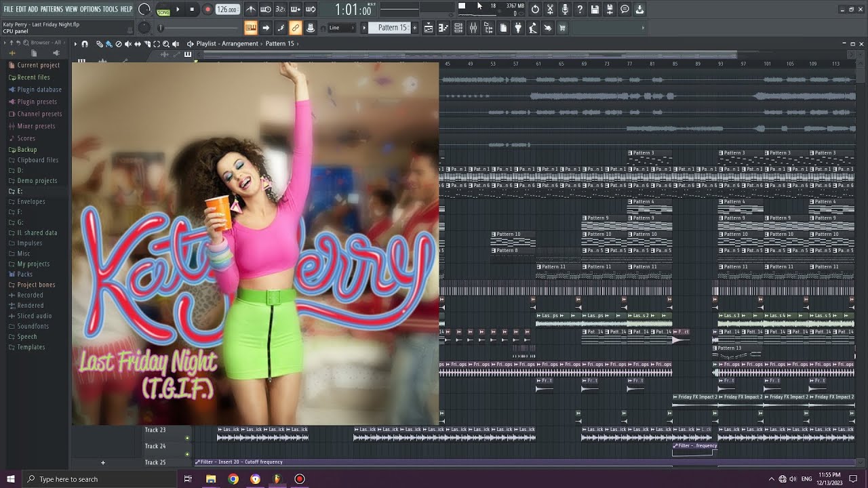Toggle wait for input to start playing
This screenshot has width=868, height=488.
pyautogui.click(x=265, y=9)
